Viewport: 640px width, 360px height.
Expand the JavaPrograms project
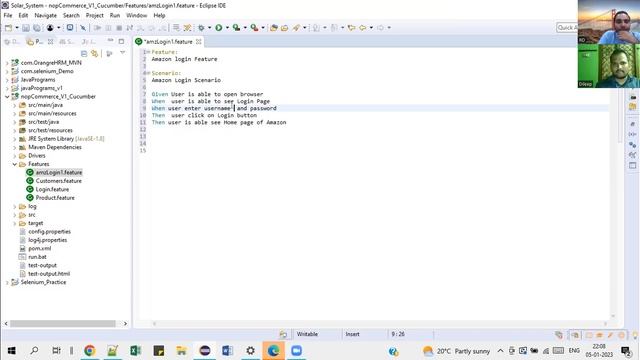point(7,80)
